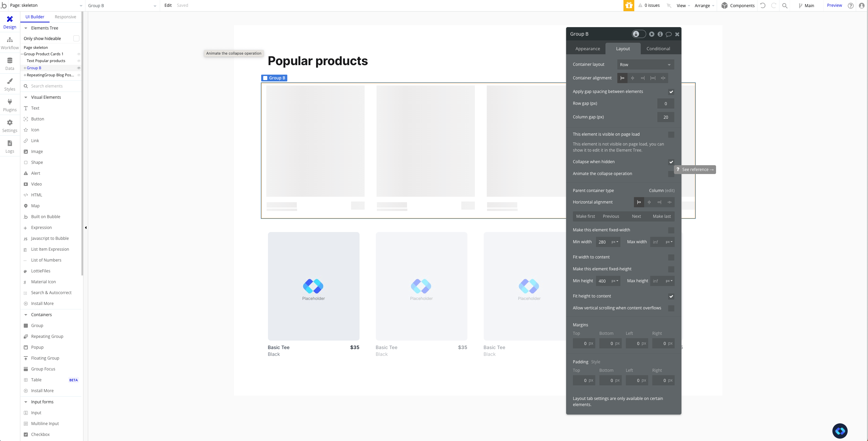
Task: Switch to the Appearance tab
Action: point(587,49)
